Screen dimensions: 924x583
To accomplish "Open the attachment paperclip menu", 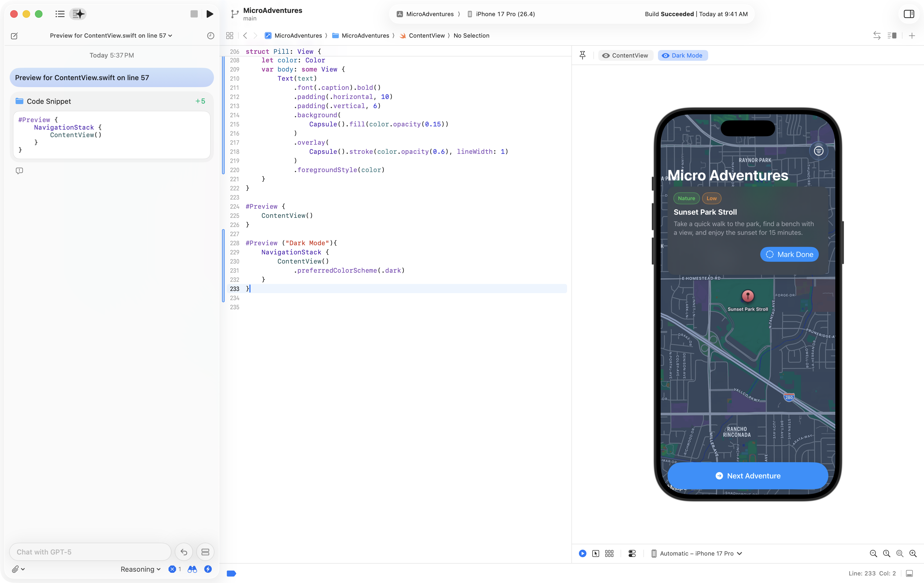I will (x=18, y=569).
